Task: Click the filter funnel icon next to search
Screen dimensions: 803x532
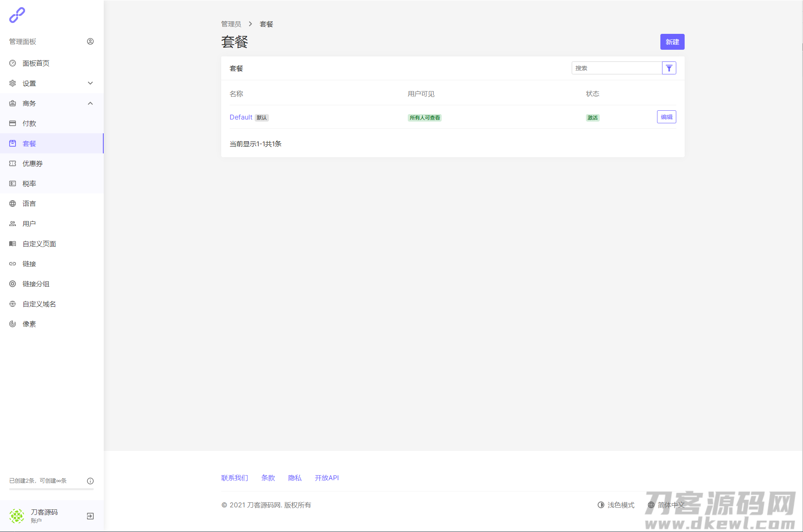Action: 669,68
